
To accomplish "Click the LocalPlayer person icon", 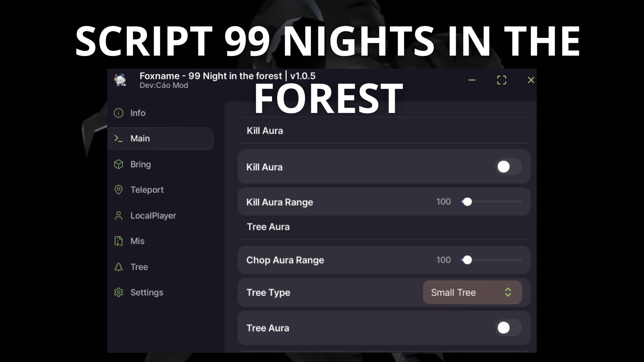I will point(118,216).
